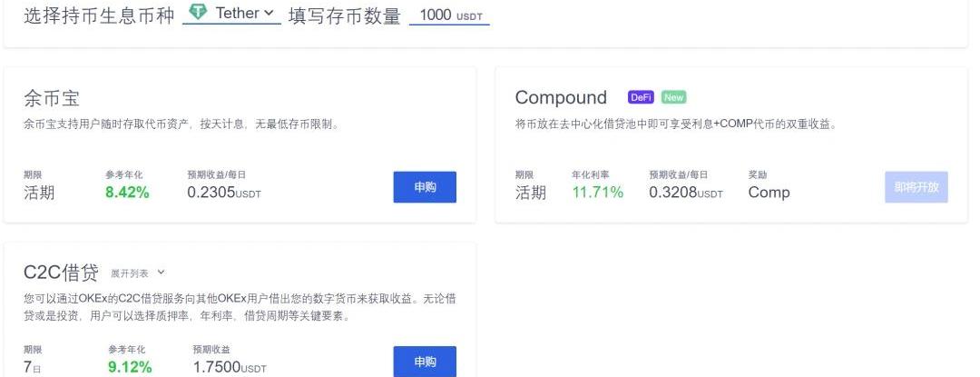
Task: Click the 7日 term value for C2C借贷
Action: [x=32, y=367]
